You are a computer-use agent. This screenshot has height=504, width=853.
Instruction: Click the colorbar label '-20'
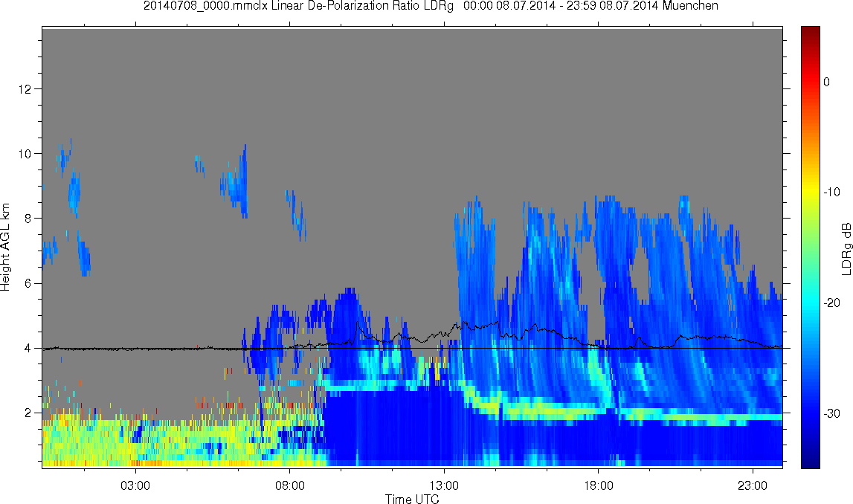pyautogui.click(x=831, y=303)
